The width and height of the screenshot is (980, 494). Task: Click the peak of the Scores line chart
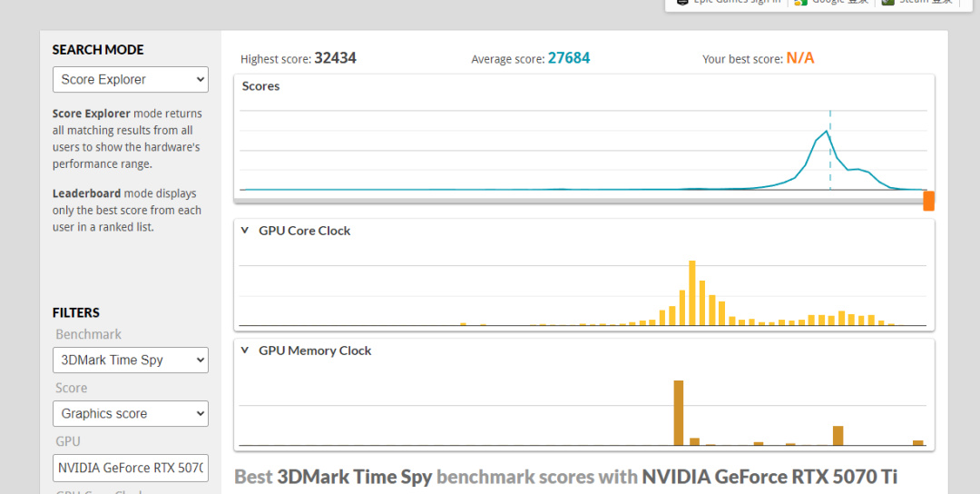click(x=827, y=132)
